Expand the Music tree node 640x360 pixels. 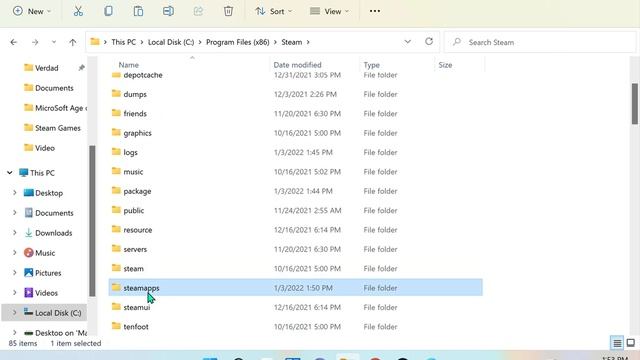(x=15, y=253)
